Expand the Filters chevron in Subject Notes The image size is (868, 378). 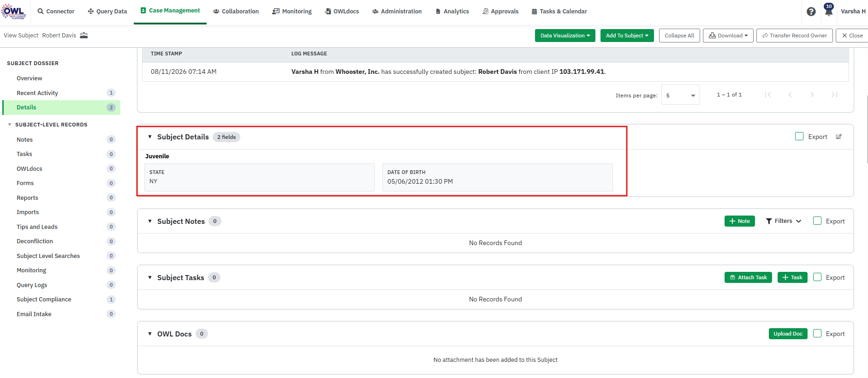point(798,221)
